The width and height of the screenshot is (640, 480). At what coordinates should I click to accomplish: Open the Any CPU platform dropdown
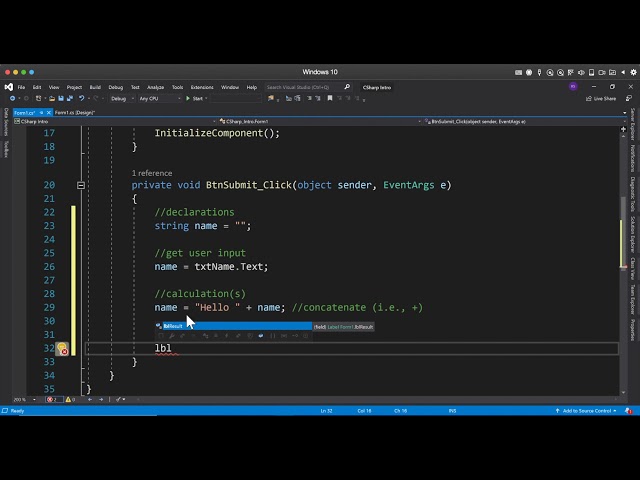[159, 98]
